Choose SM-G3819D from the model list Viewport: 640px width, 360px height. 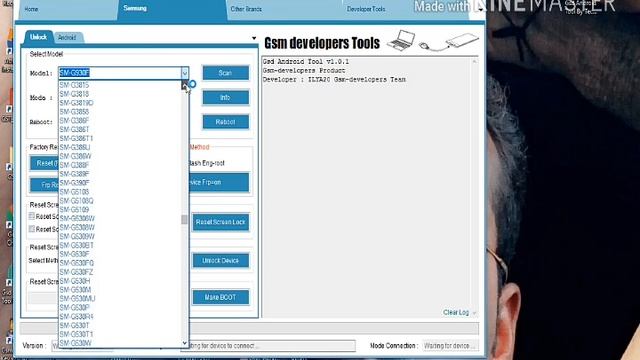(120, 103)
